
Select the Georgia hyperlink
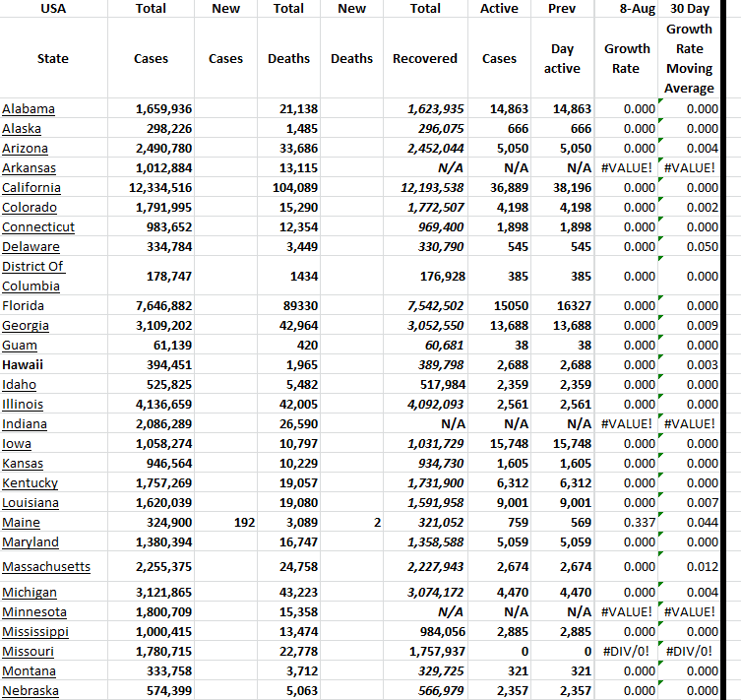tap(26, 326)
